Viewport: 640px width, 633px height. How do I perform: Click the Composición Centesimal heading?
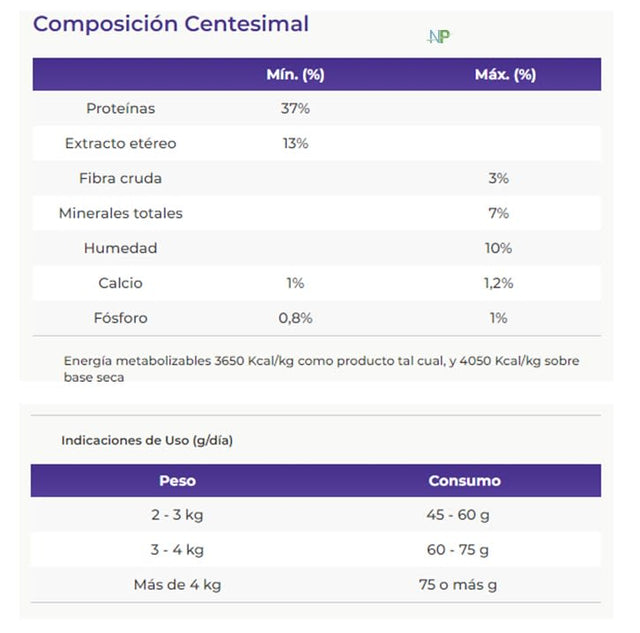pos(171,24)
